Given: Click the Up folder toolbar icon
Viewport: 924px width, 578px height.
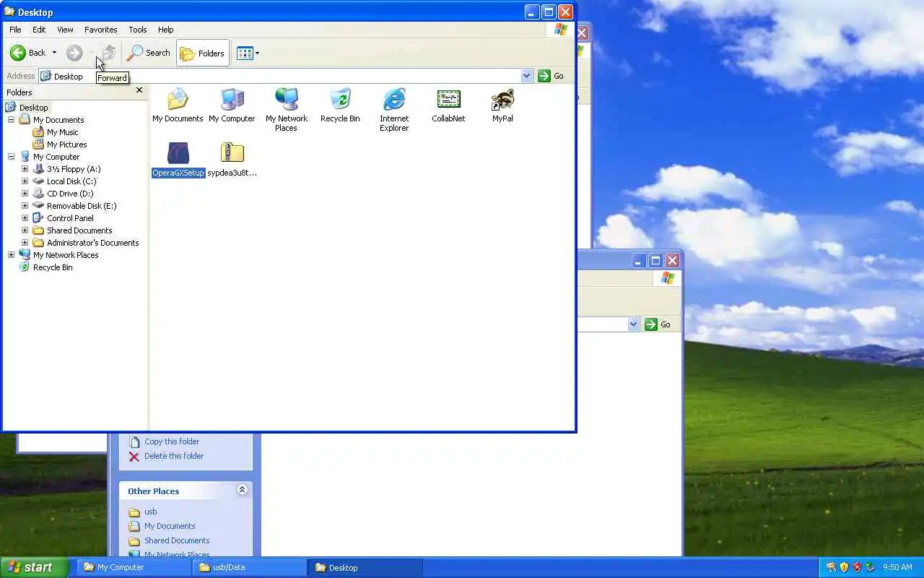Looking at the screenshot, I should tap(109, 53).
